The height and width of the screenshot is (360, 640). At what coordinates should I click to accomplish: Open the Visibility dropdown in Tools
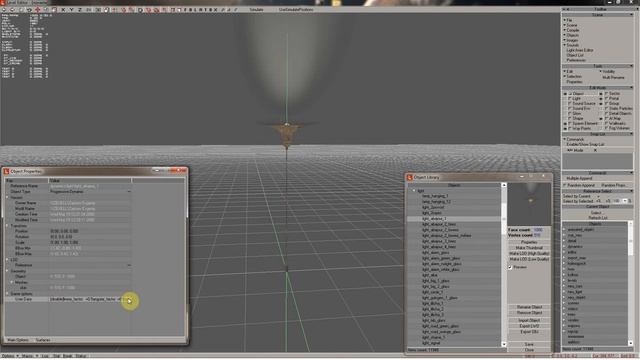(607, 71)
